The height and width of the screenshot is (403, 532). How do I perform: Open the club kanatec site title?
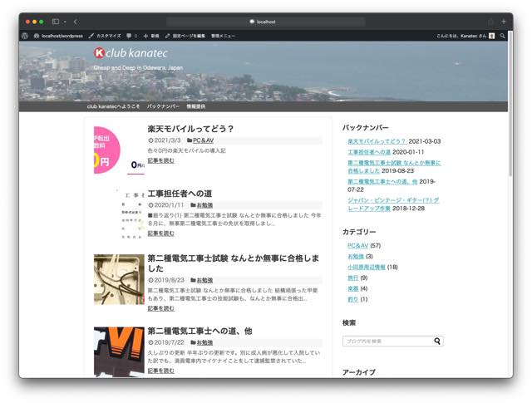136,53
